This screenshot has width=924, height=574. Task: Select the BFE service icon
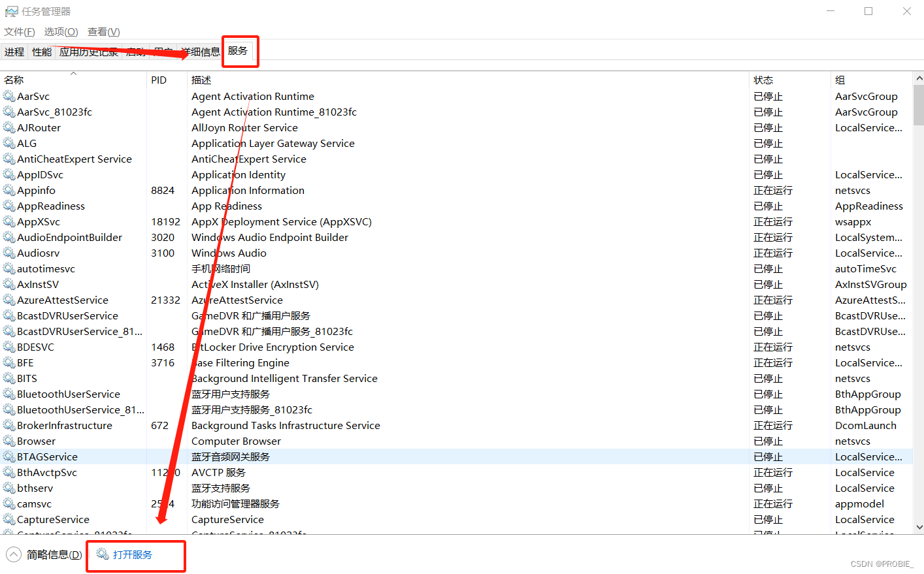[9, 362]
